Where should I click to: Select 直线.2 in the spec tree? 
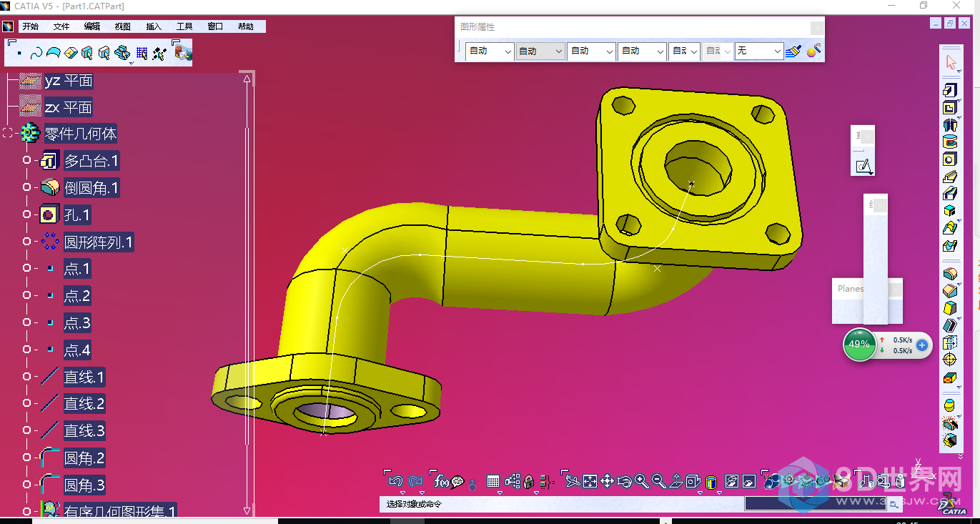click(84, 404)
